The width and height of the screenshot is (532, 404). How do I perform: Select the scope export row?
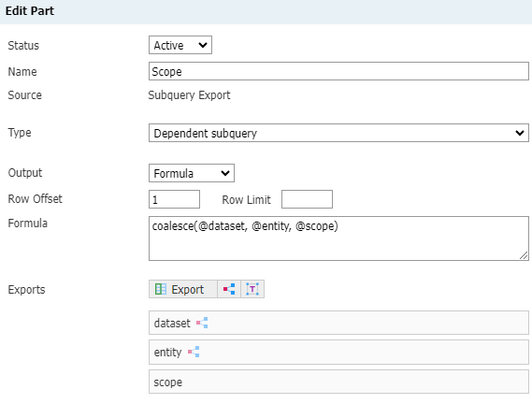point(338,382)
